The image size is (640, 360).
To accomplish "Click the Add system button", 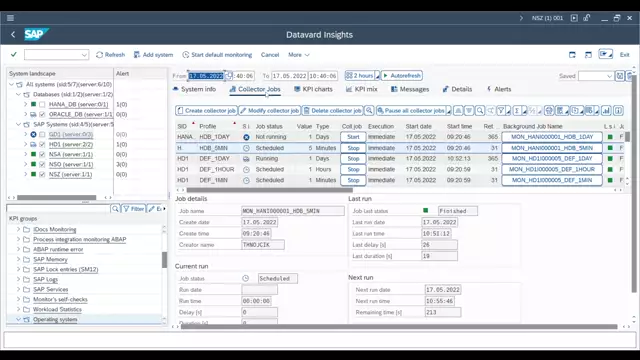I will pos(153,55).
